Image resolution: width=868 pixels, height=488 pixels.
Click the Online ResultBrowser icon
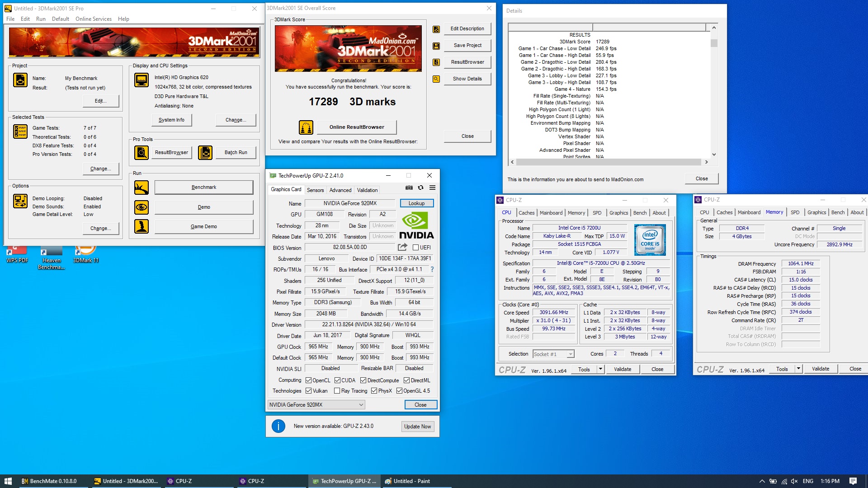[x=306, y=127]
